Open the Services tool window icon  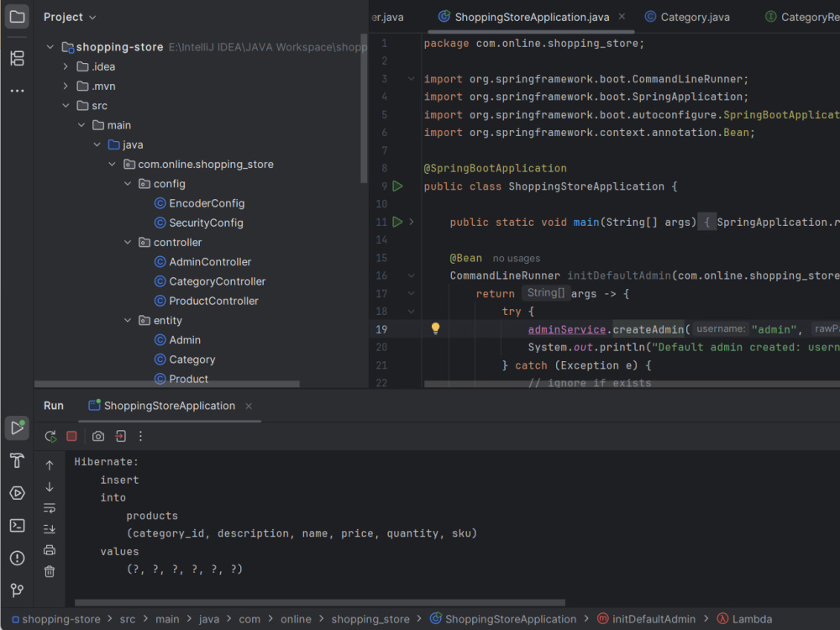point(17,493)
